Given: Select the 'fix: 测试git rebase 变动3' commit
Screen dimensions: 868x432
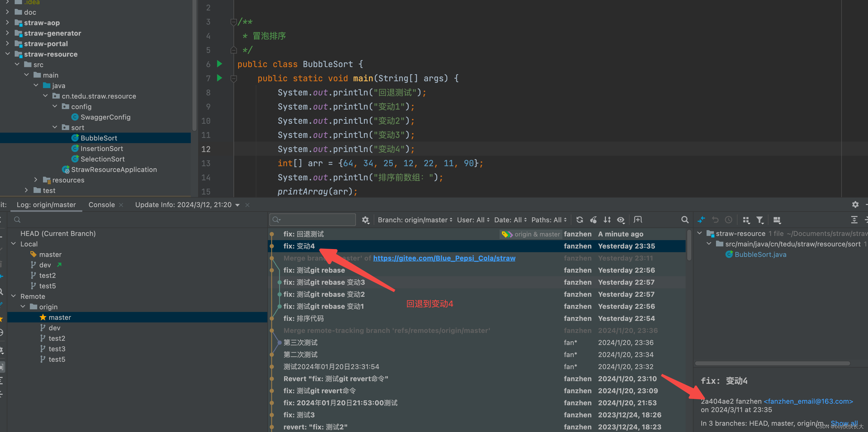Looking at the screenshot, I should (477, 282).
